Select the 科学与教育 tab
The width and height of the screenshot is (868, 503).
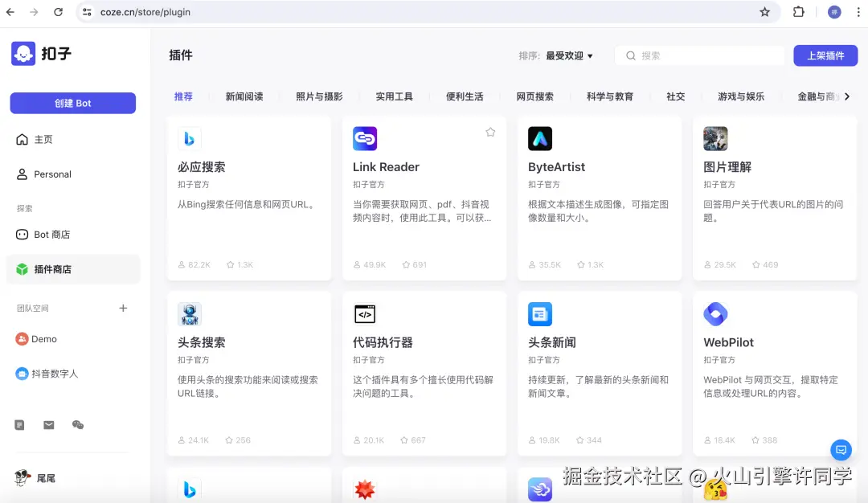[610, 96]
